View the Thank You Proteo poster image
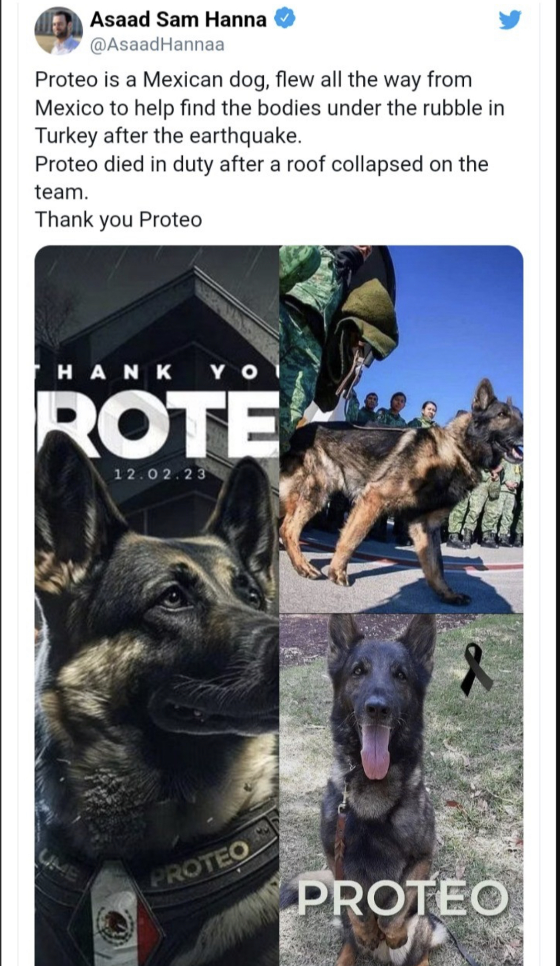The height and width of the screenshot is (966, 560). tap(157, 606)
